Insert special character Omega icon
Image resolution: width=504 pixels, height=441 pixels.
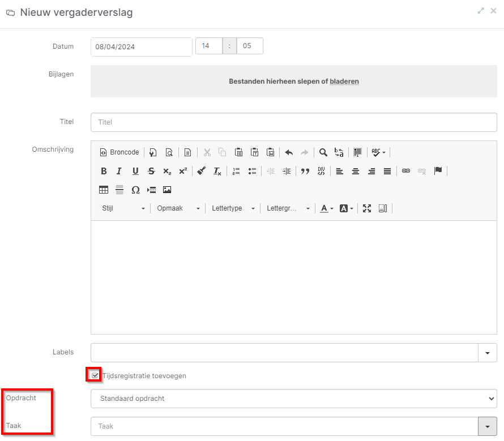click(x=135, y=190)
